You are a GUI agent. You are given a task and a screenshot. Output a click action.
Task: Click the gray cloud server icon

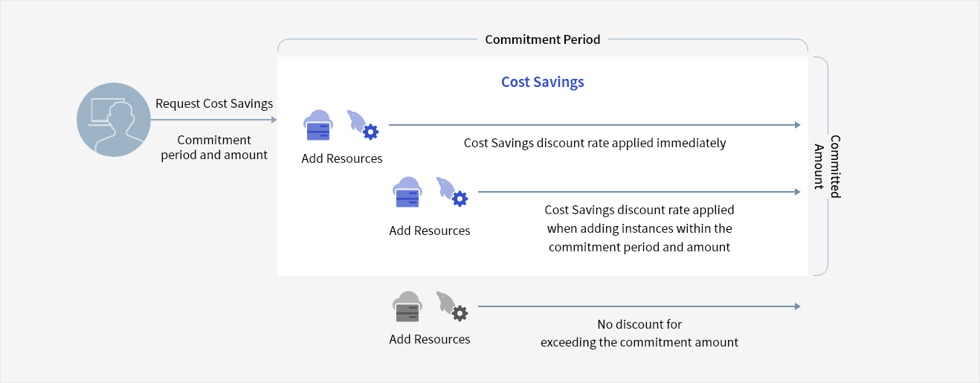pos(407,307)
